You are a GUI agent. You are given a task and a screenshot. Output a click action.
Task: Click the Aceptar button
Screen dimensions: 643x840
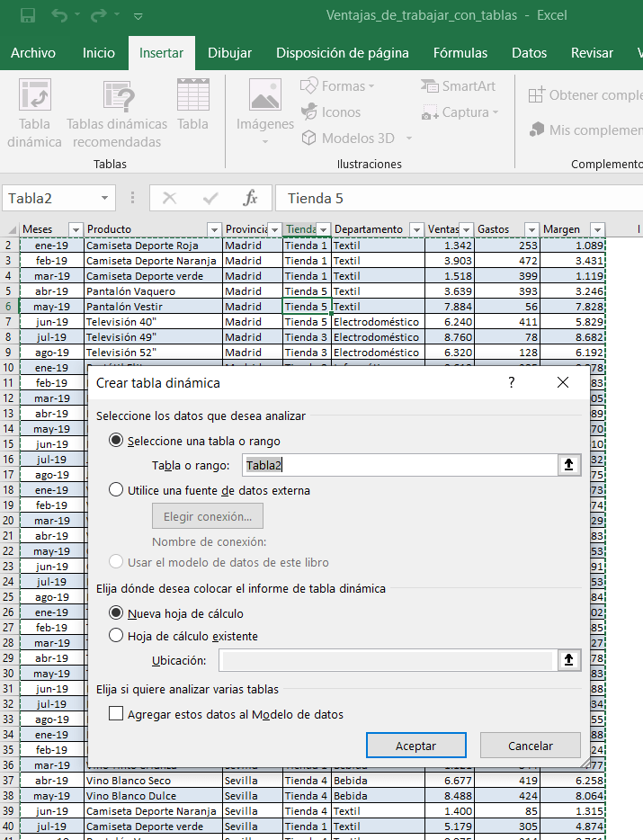pyautogui.click(x=415, y=746)
